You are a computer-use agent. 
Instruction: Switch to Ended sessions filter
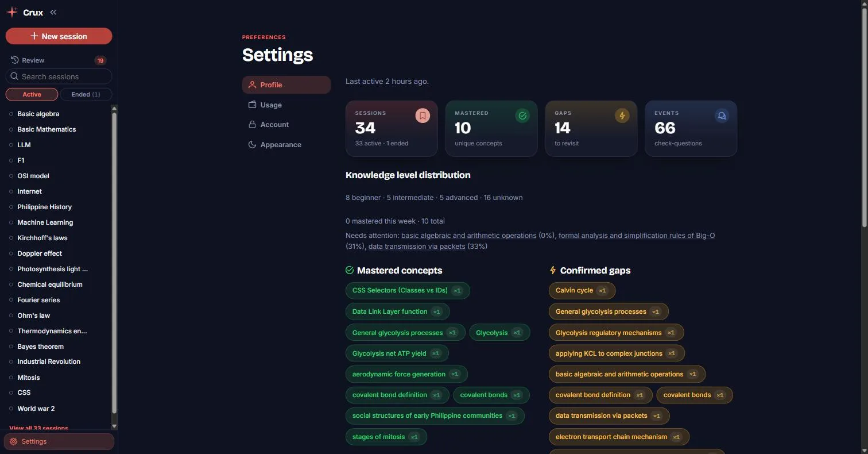tap(86, 94)
